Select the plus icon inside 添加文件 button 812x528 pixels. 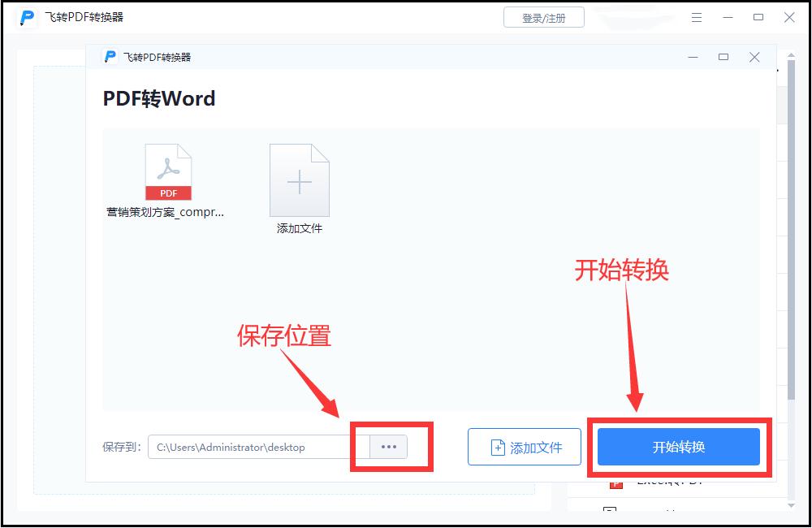pyautogui.click(x=498, y=446)
